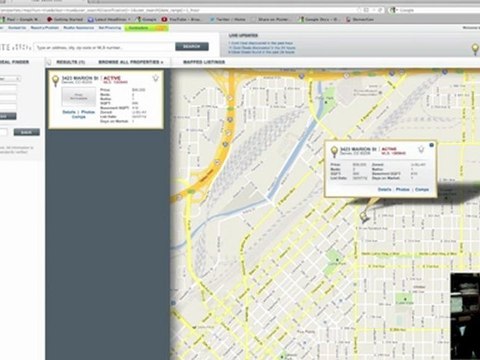Click the yellow pin icon in the map popup header
480x360 pixels.
click(x=334, y=151)
